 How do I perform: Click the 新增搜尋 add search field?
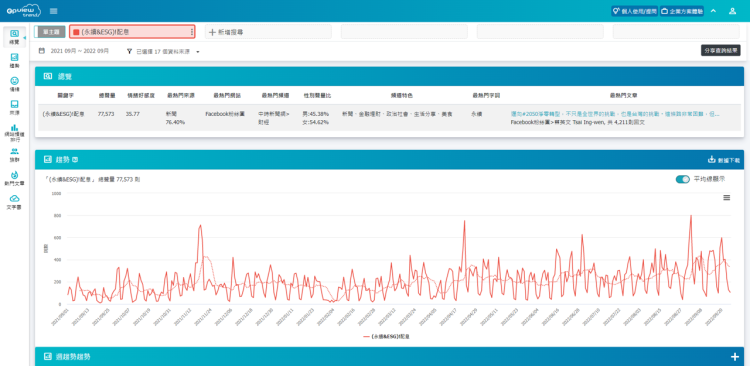click(268, 32)
